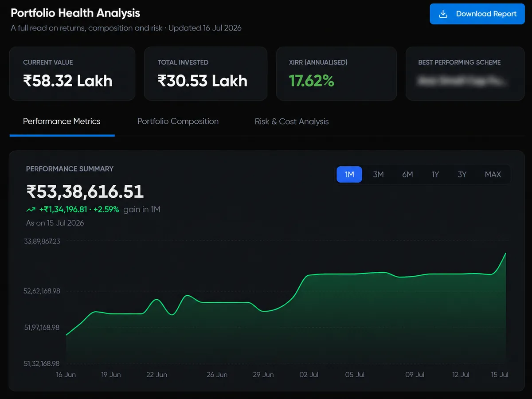Click the 05 Jul x-axis label
532x399 pixels.
[x=355, y=375]
